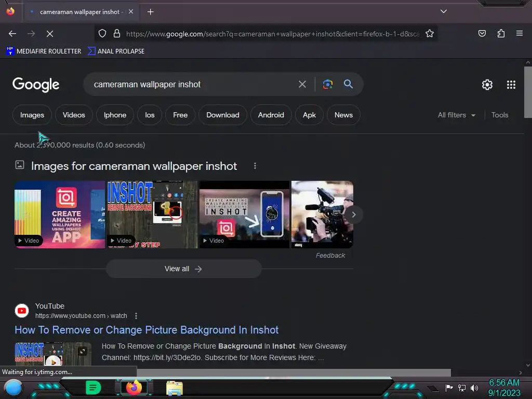Open the volume speaker tray icon

[x=474, y=388]
